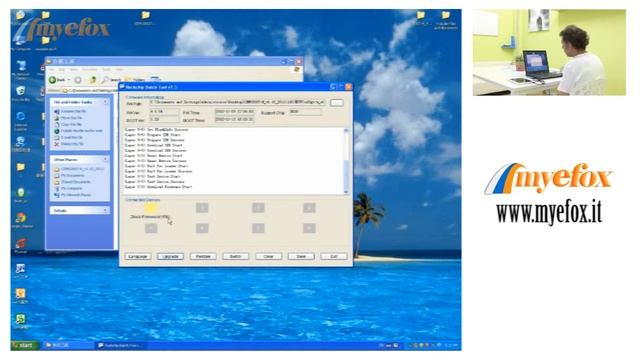Click the Upgrade button in Batch Tool
Screen dimensions: 640x360
pyautogui.click(x=170, y=256)
